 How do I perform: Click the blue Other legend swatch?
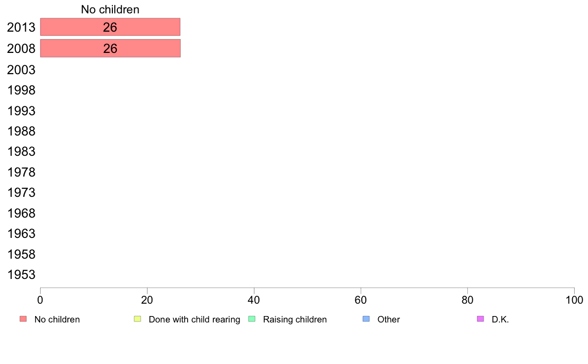(x=366, y=319)
